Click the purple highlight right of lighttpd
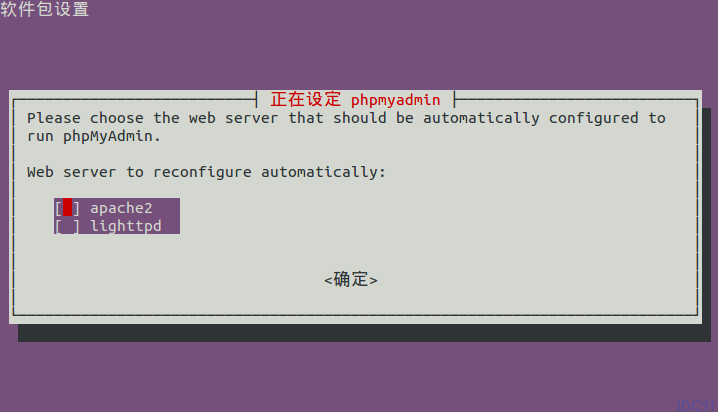Viewport: 718px width, 412px height. tap(170, 226)
